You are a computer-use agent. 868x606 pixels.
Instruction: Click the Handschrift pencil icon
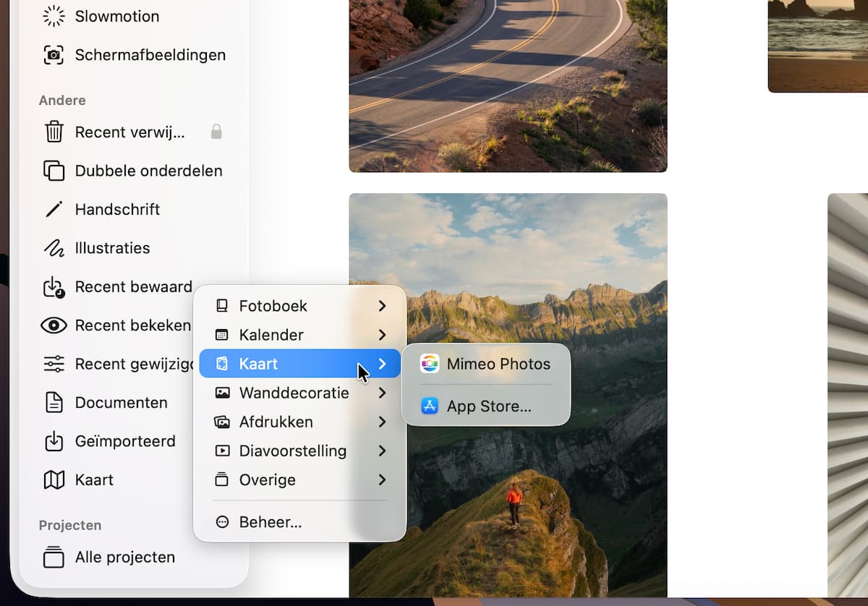click(54, 210)
